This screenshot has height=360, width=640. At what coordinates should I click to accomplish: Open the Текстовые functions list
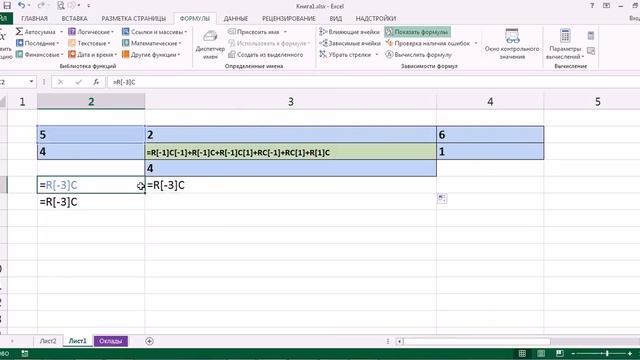click(90, 43)
